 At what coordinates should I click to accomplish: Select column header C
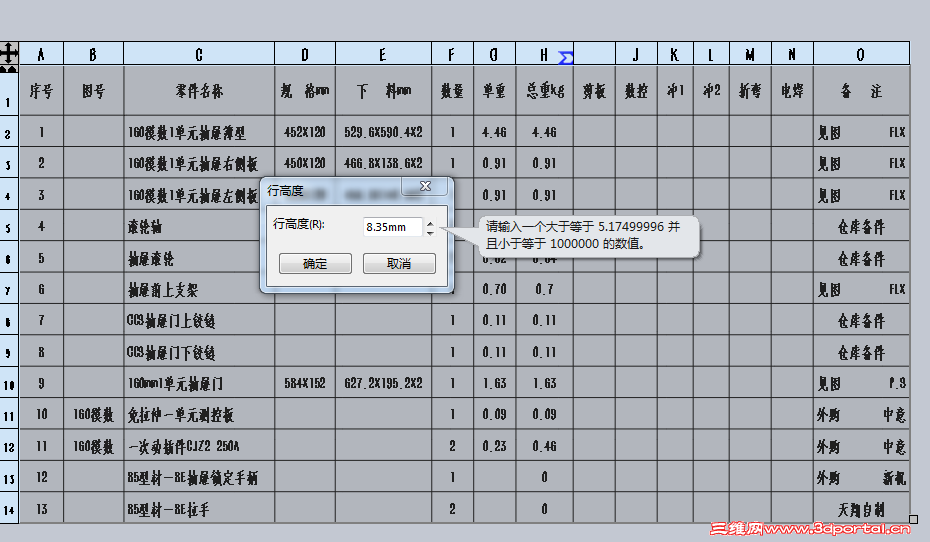[x=199, y=54]
